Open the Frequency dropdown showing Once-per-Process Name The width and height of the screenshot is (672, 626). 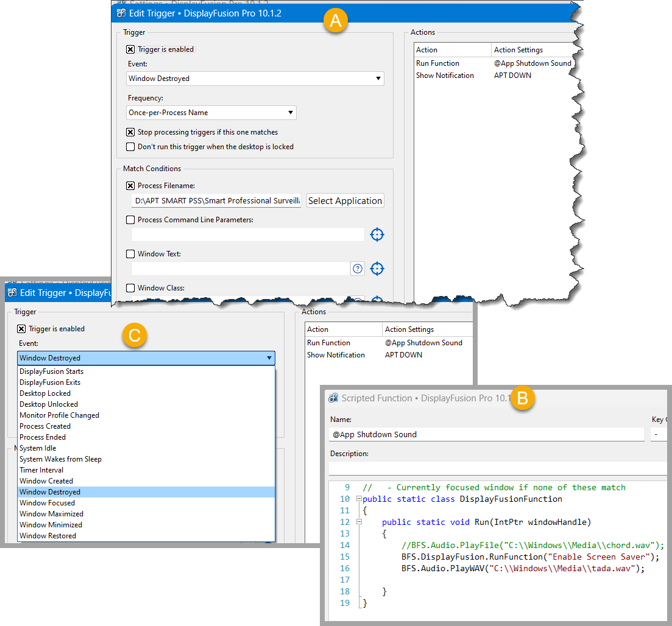pos(211,113)
